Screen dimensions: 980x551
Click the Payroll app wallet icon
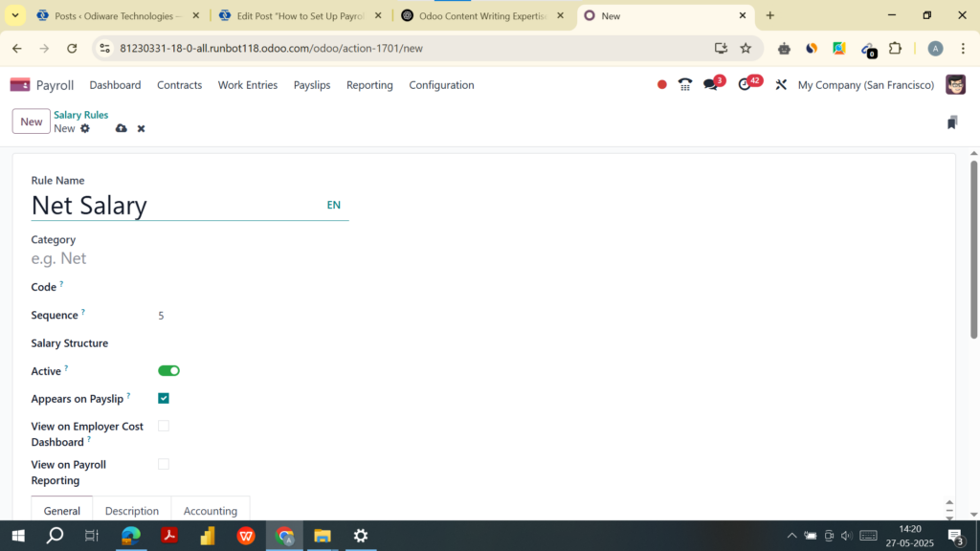point(20,85)
